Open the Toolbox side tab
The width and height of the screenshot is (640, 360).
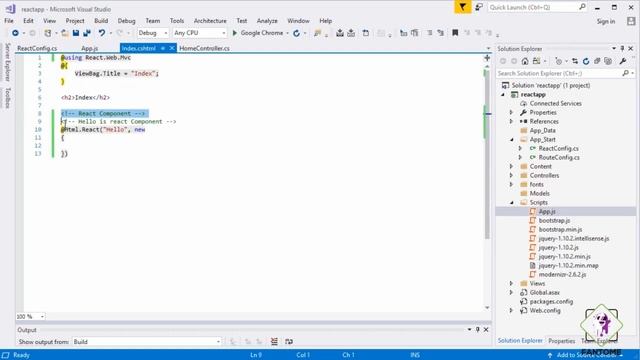[x=7, y=98]
